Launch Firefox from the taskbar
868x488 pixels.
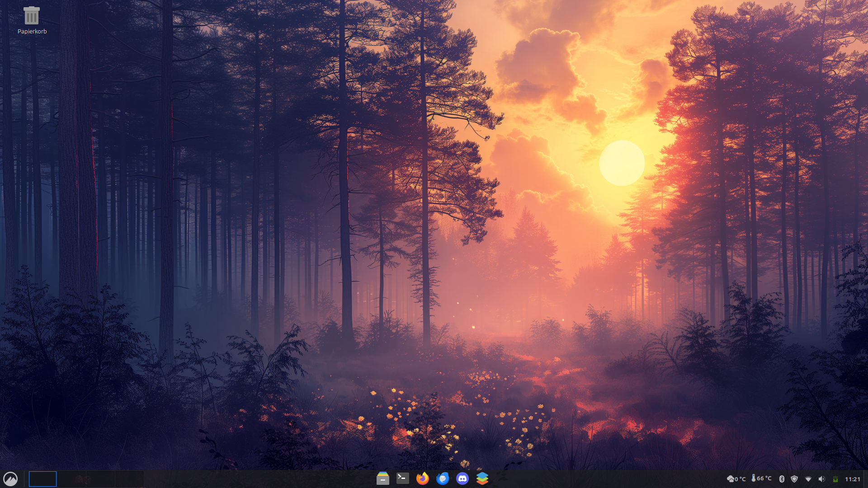422,479
